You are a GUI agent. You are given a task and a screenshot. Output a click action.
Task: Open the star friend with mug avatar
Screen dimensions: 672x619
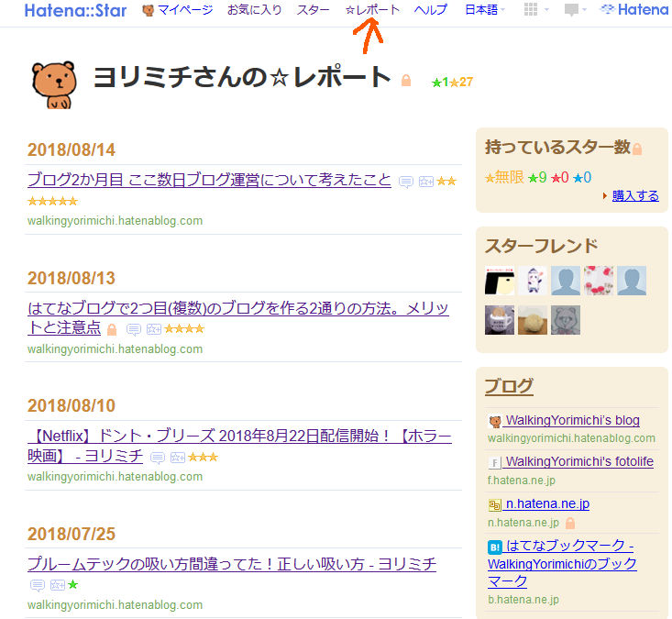tap(500, 320)
